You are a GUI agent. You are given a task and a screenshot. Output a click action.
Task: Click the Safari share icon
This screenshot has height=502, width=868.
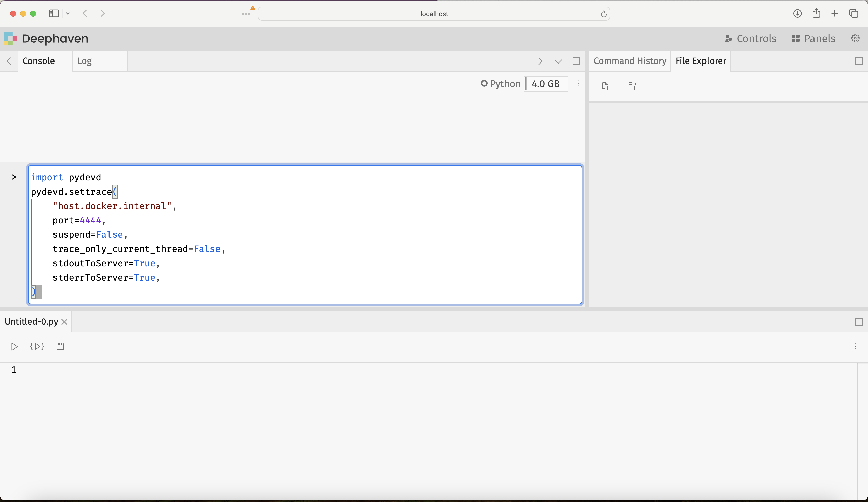pos(816,13)
